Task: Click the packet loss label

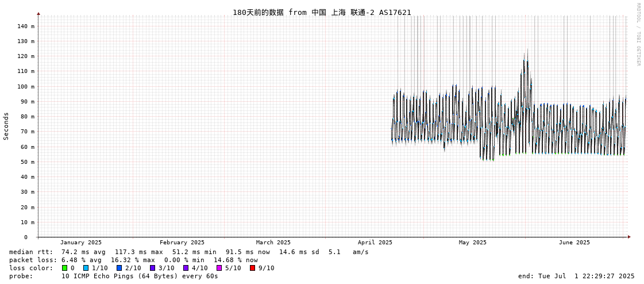Action: [x=33, y=260]
